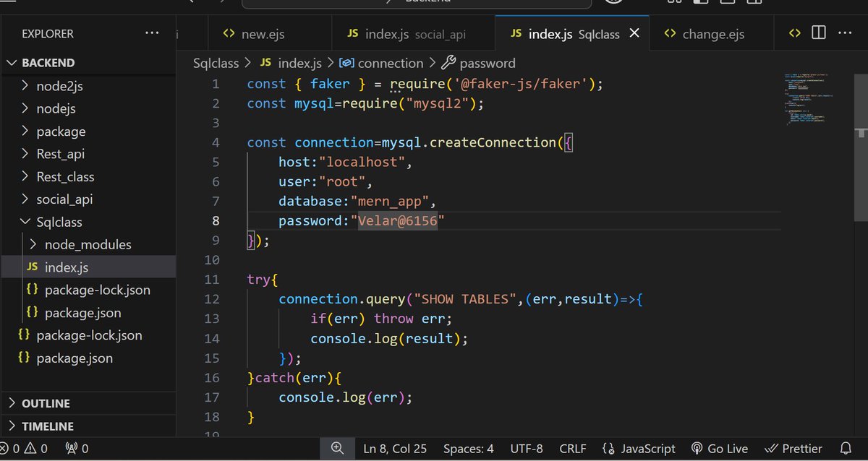The width and height of the screenshot is (868, 461).
Task: Start the Go Live server
Action: point(720,449)
